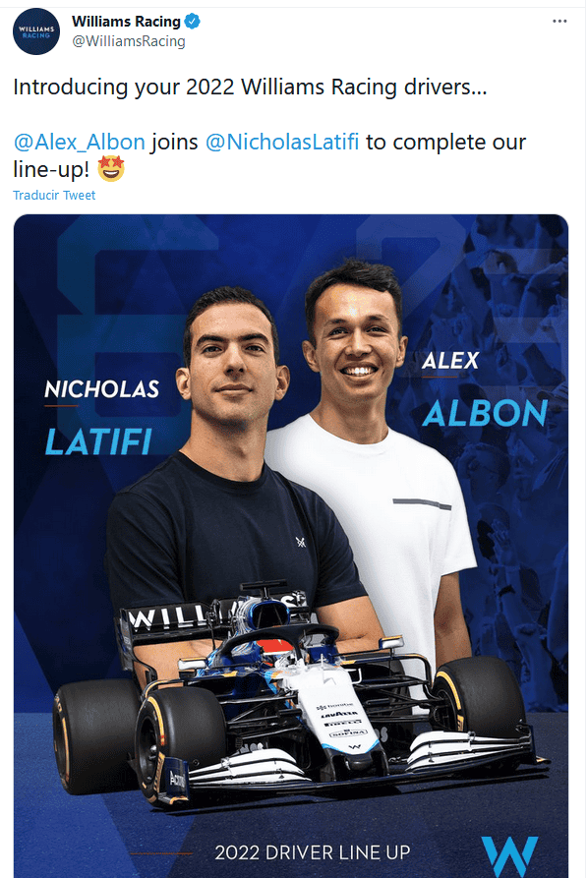
Task: Click the blue verified badge
Action: pos(193,22)
